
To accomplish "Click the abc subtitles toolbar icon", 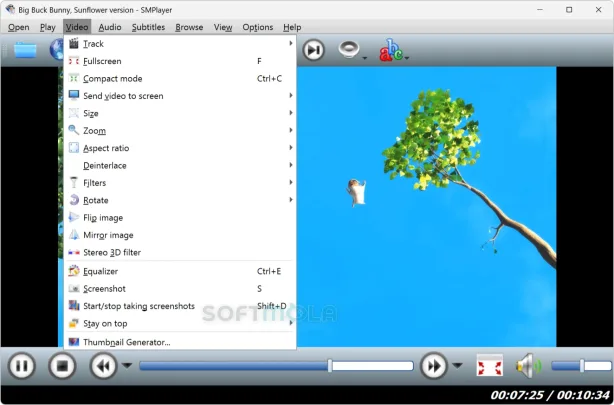I will pos(391,50).
